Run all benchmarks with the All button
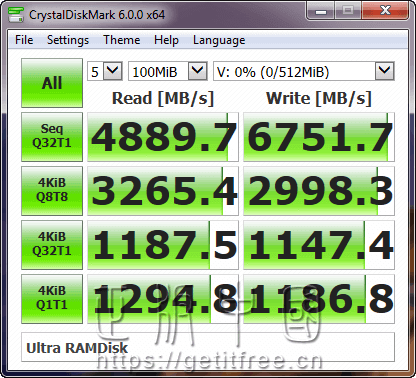The height and width of the screenshot is (378, 416). coord(52,83)
